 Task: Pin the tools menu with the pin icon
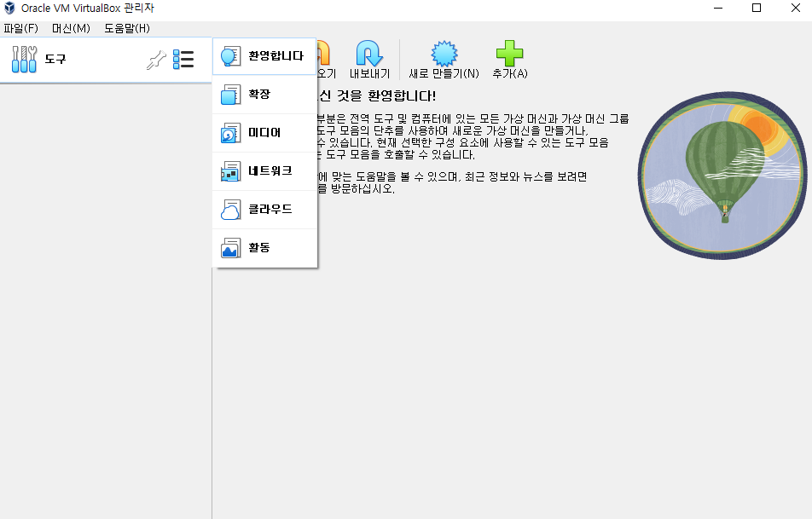156,60
